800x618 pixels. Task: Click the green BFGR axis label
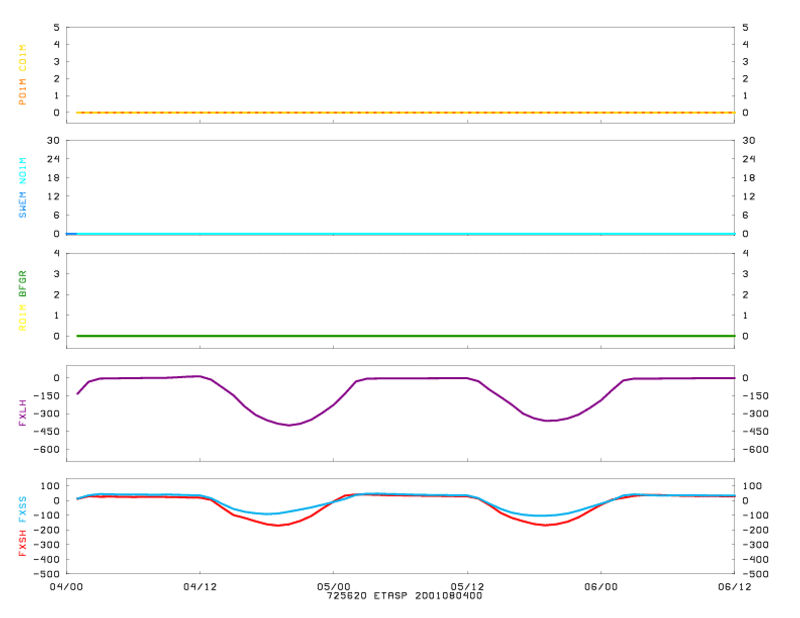[x=22, y=284]
